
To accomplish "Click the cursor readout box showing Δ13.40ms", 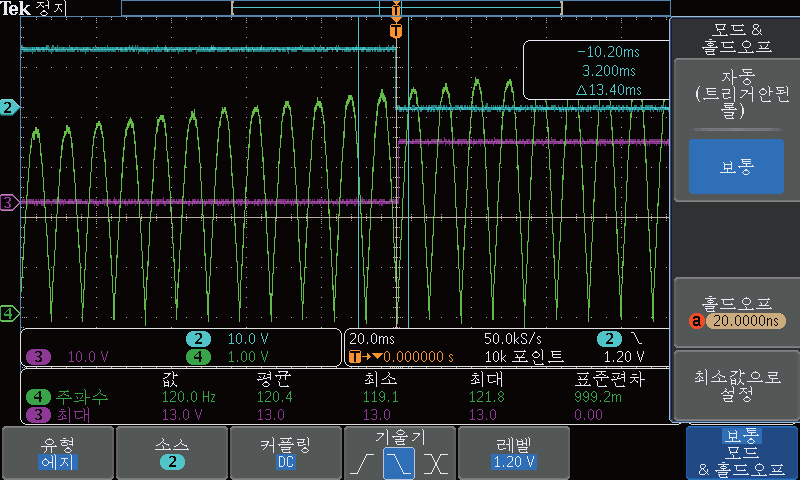I will [595, 71].
